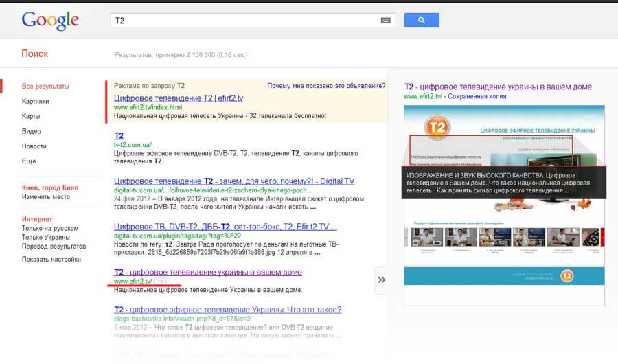Screen dimensions: 618x364
Task: Open Перевод результатов option
Action: [54, 247]
